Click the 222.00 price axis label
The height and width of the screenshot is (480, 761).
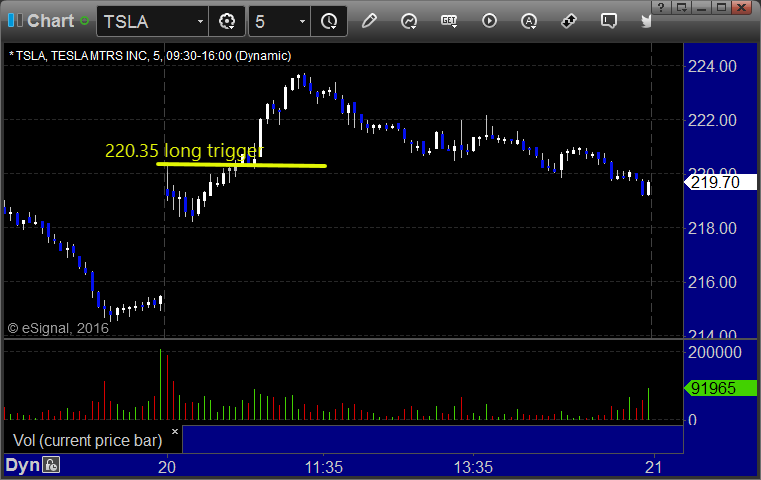712,120
